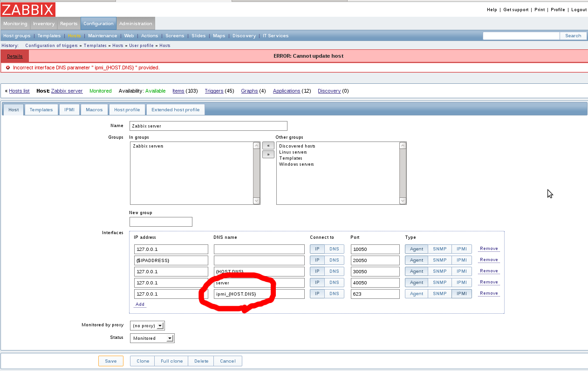
Task: Open the Administration menu
Action: click(136, 24)
